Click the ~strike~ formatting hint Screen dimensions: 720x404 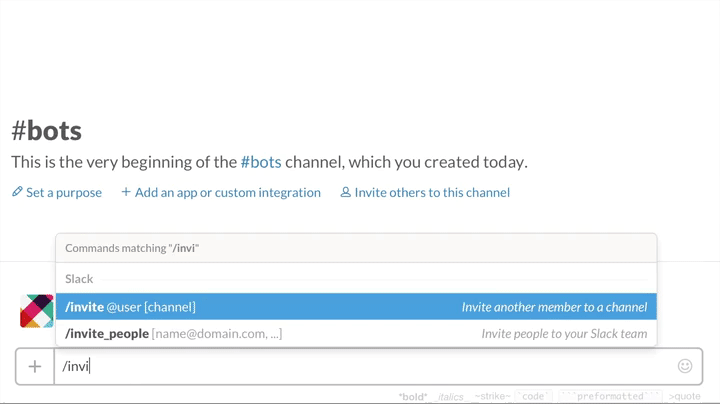click(x=492, y=396)
